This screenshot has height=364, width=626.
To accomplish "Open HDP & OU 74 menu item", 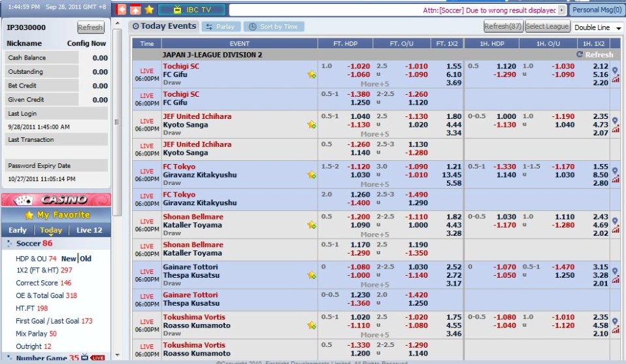I will click(36, 259).
